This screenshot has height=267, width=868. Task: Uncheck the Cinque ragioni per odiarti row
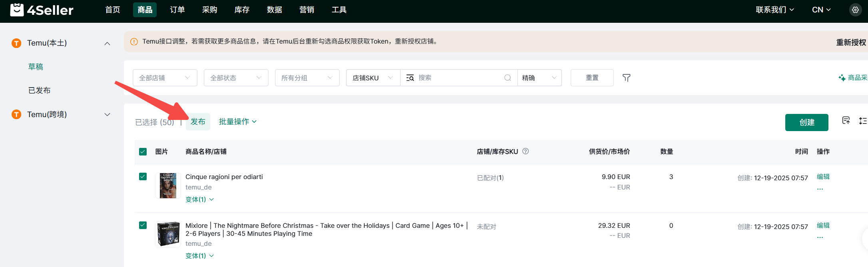pyautogui.click(x=143, y=177)
